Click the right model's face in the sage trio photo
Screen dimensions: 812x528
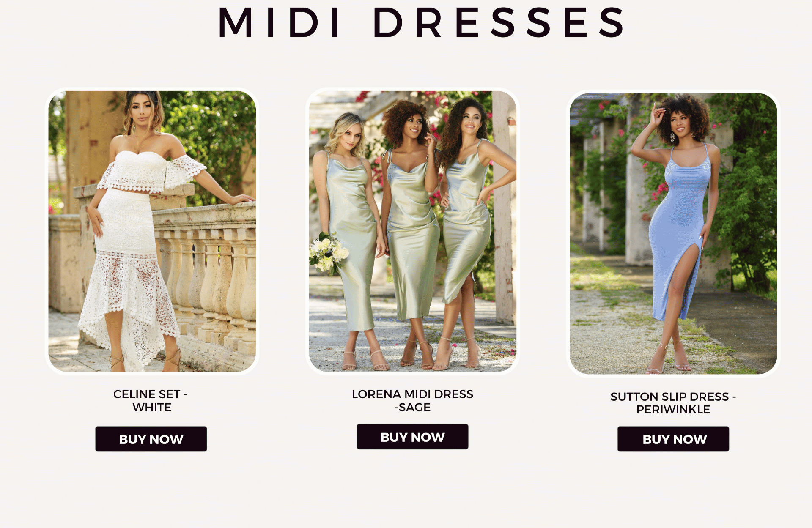tap(471, 120)
